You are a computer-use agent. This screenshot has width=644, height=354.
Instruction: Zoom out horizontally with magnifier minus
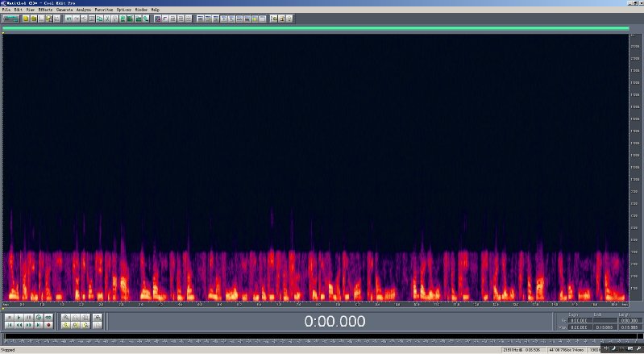click(76, 318)
